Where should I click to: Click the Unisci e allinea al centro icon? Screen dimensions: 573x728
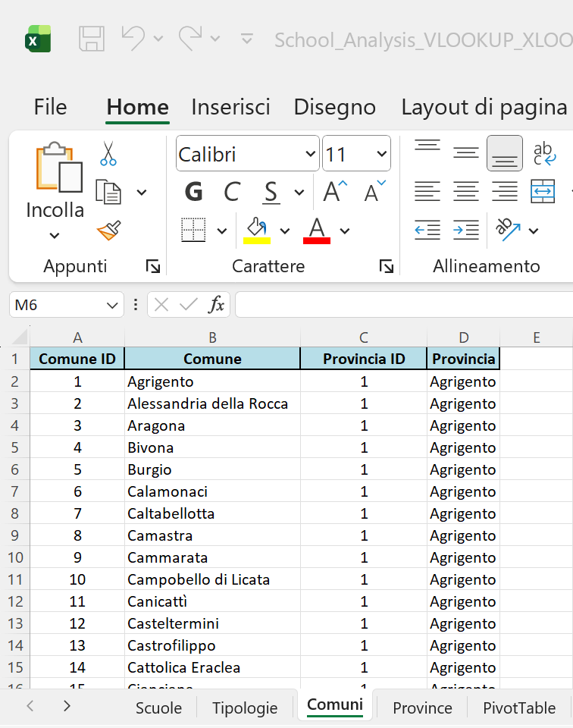click(x=543, y=191)
